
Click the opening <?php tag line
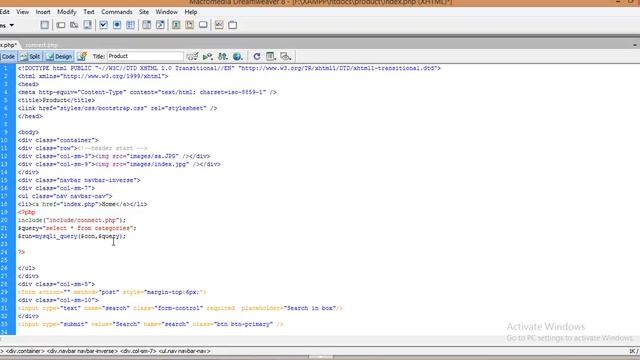pyautogui.click(x=27, y=212)
